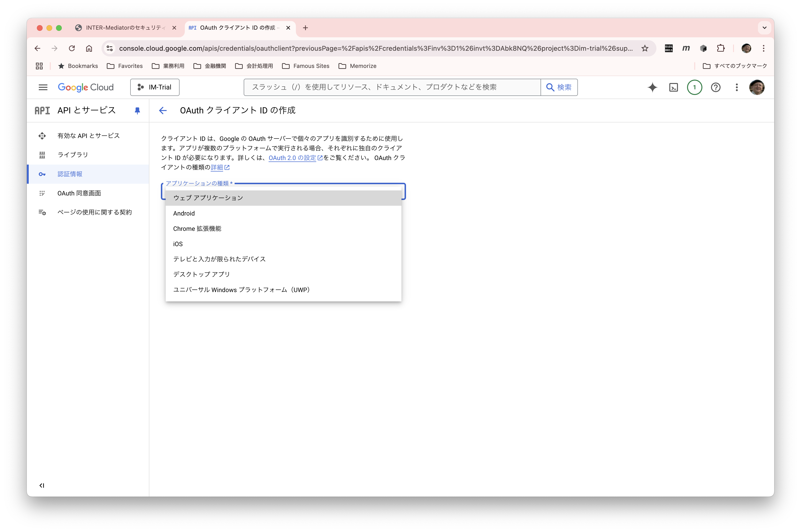
Task: Open the Gemini AI sparkle assistant
Action: click(x=652, y=87)
